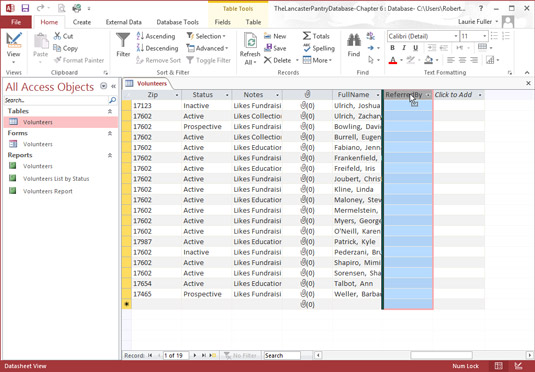Open the font size dropdown showing 11

pos(484,36)
